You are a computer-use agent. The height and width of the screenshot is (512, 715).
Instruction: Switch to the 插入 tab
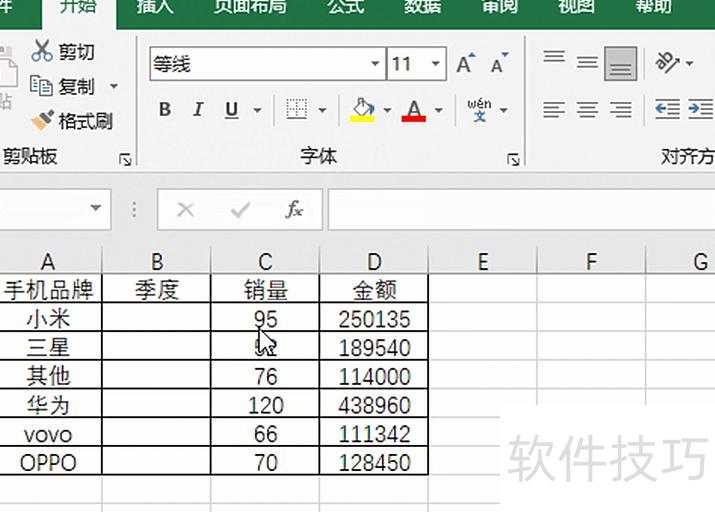point(155,7)
